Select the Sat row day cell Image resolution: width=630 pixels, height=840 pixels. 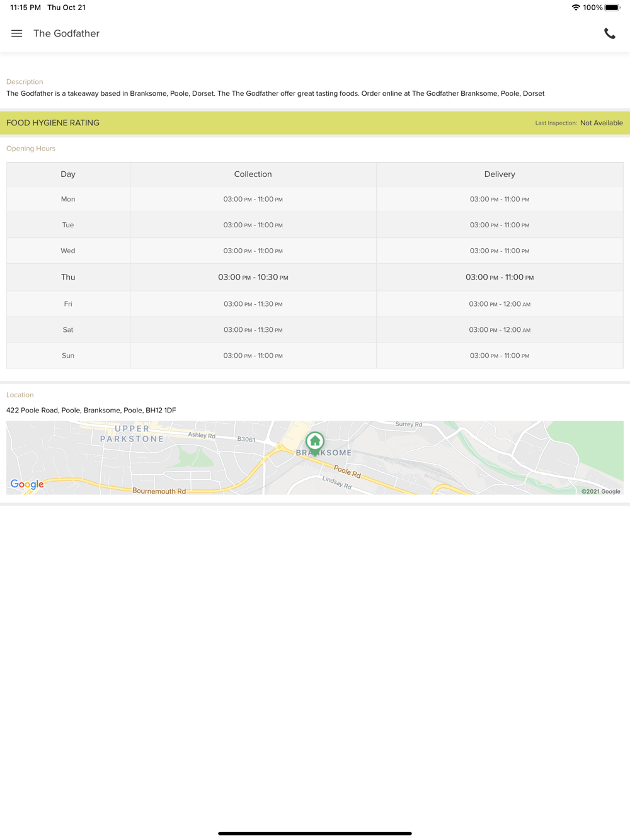(x=68, y=329)
